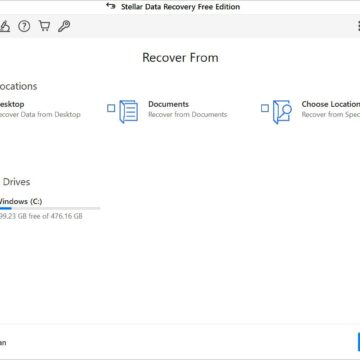The width and height of the screenshot is (360, 360).
Task: Click the "Drives" section heading
Action: (16, 182)
